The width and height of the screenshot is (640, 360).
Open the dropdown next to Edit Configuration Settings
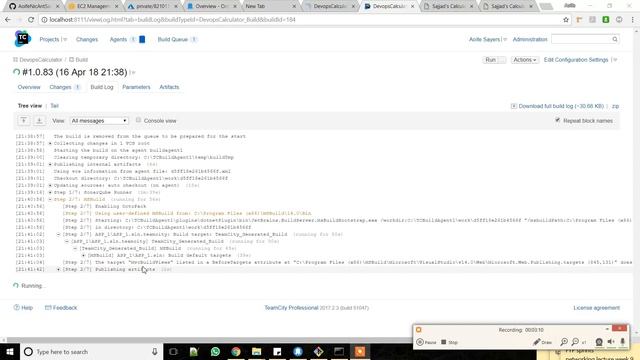(x=615, y=60)
